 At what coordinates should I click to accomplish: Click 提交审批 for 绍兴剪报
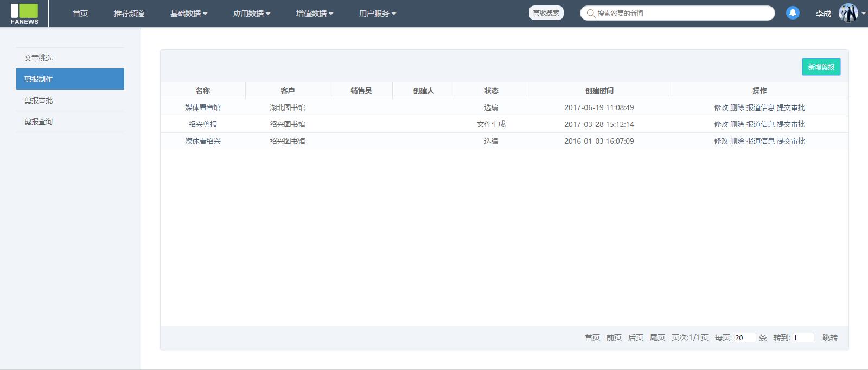(x=791, y=124)
